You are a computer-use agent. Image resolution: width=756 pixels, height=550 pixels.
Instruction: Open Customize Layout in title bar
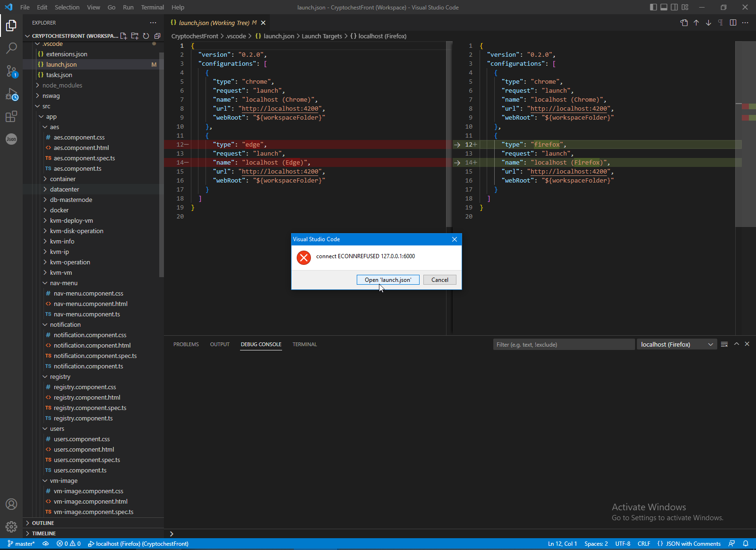pyautogui.click(x=685, y=7)
